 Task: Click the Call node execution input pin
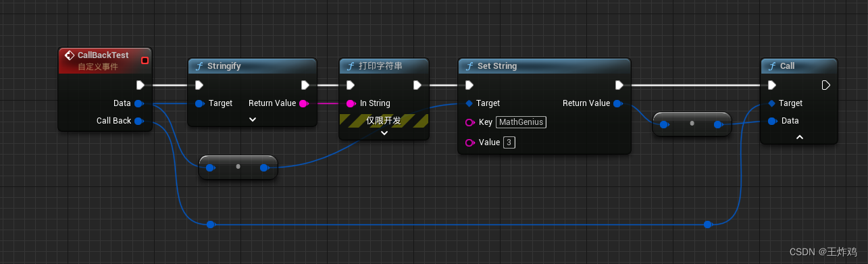tap(772, 85)
